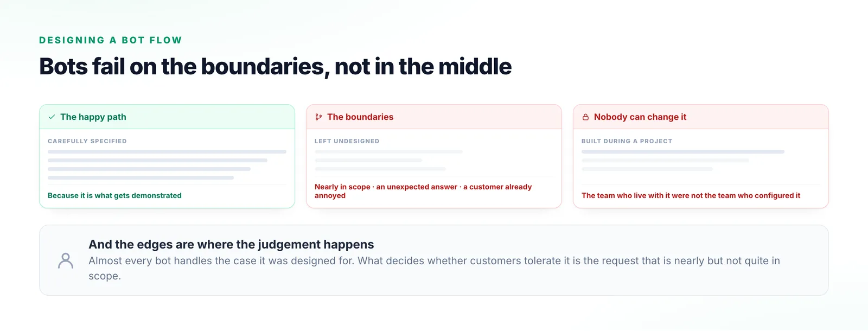
Task: Click the BUILT DURING A PROJECT label
Action: [x=627, y=141]
